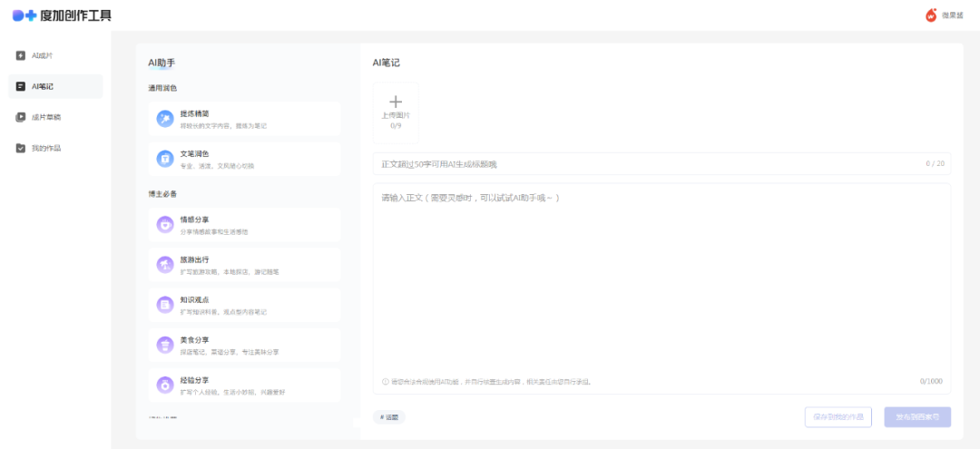The image size is (980, 449).
Task: Click the 经验分享 icon
Action: coord(164,385)
